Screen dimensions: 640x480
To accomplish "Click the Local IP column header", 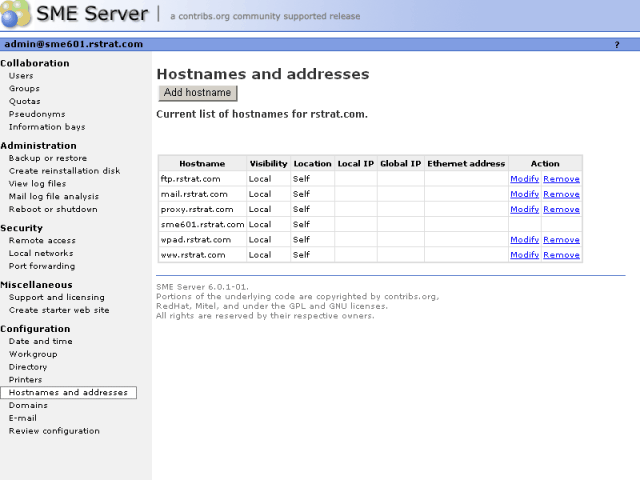I will coord(356,163).
